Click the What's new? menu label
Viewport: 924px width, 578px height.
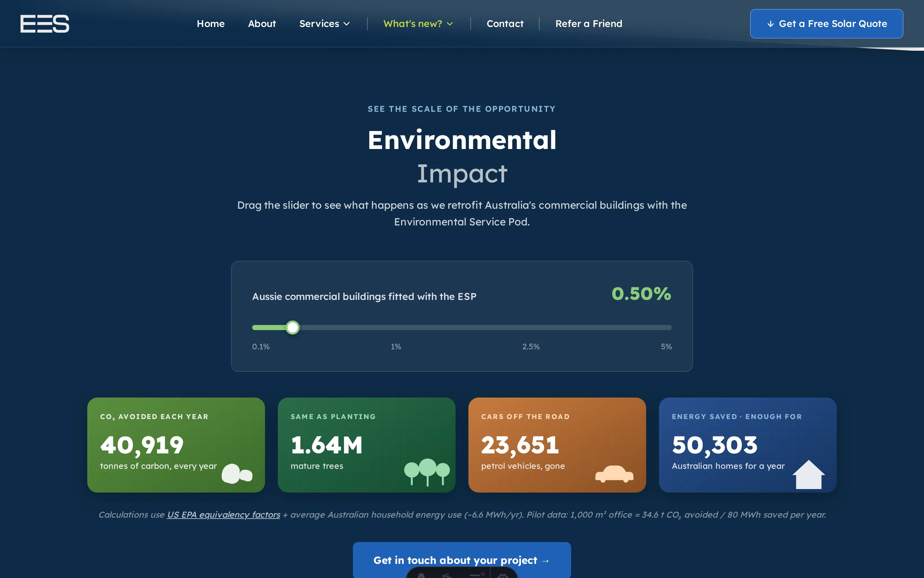412,24
